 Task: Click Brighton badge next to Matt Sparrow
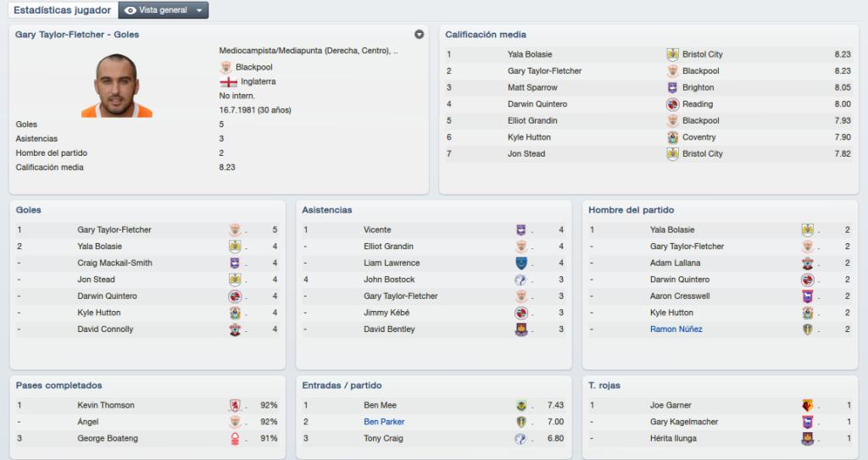[x=672, y=87]
